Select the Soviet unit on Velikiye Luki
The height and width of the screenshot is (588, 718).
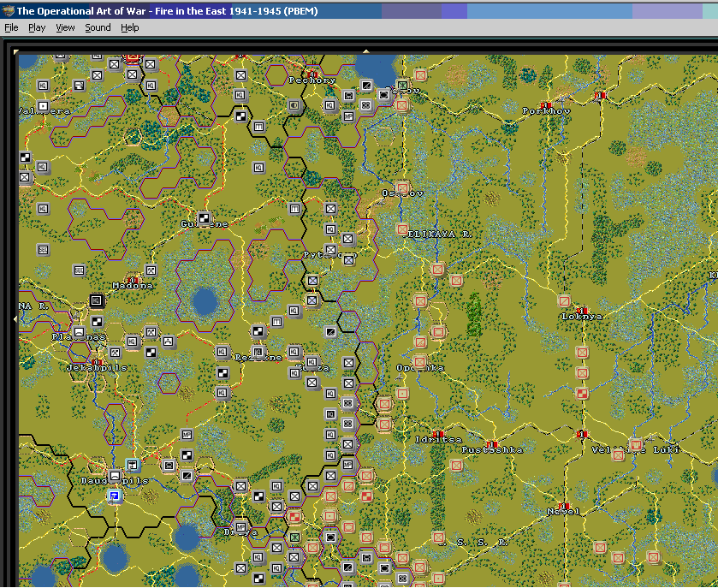pyautogui.click(x=636, y=444)
